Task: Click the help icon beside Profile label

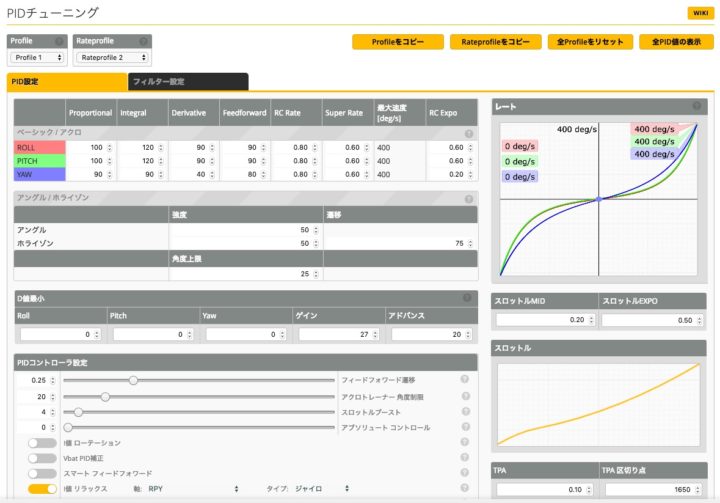Action: [x=57, y=41]
